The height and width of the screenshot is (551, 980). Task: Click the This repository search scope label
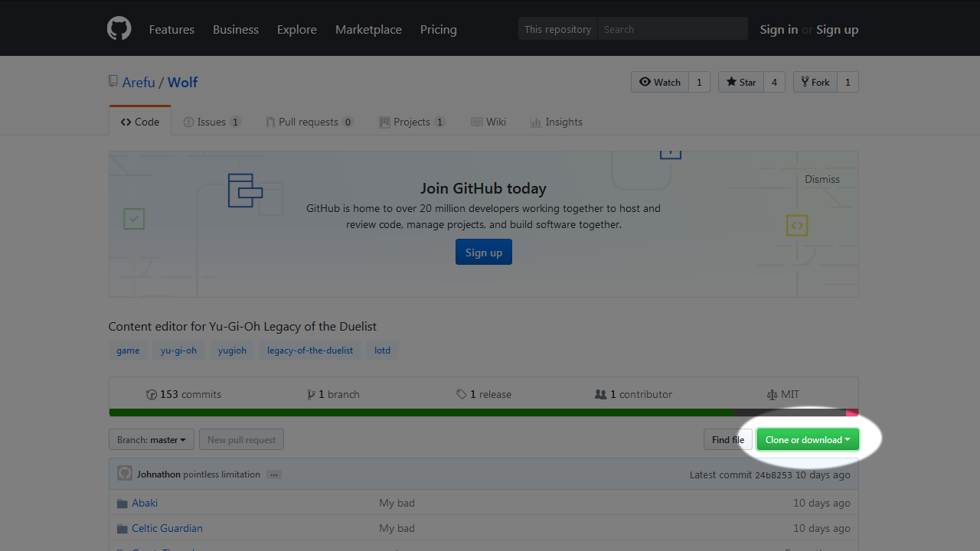(x=557, y=29)
